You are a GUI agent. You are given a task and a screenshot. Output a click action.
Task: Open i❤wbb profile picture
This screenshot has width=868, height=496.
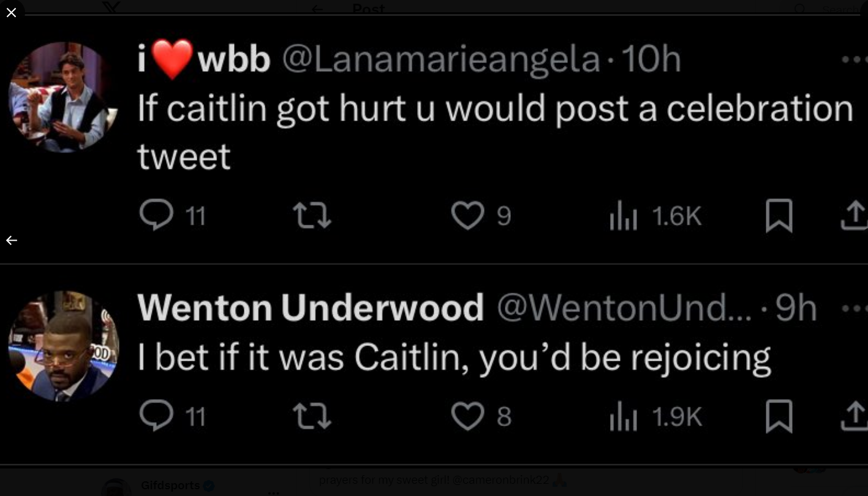[62, 96]
